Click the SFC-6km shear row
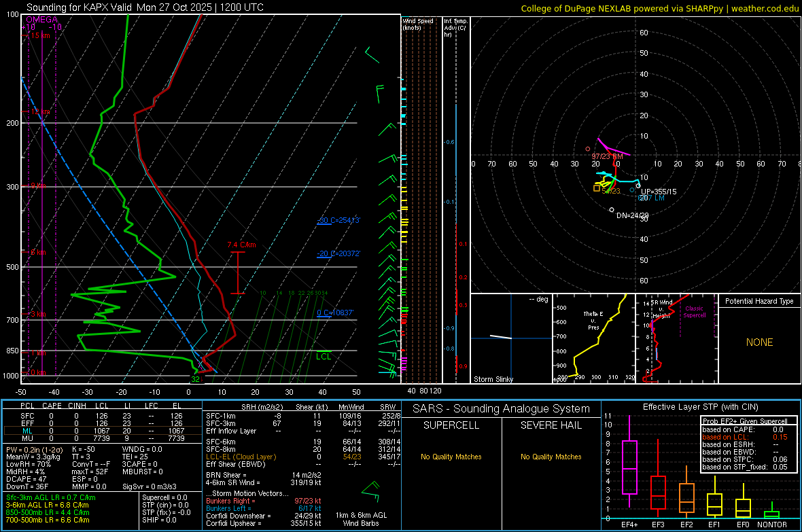802x532 pixels. [x=303, y=442]
